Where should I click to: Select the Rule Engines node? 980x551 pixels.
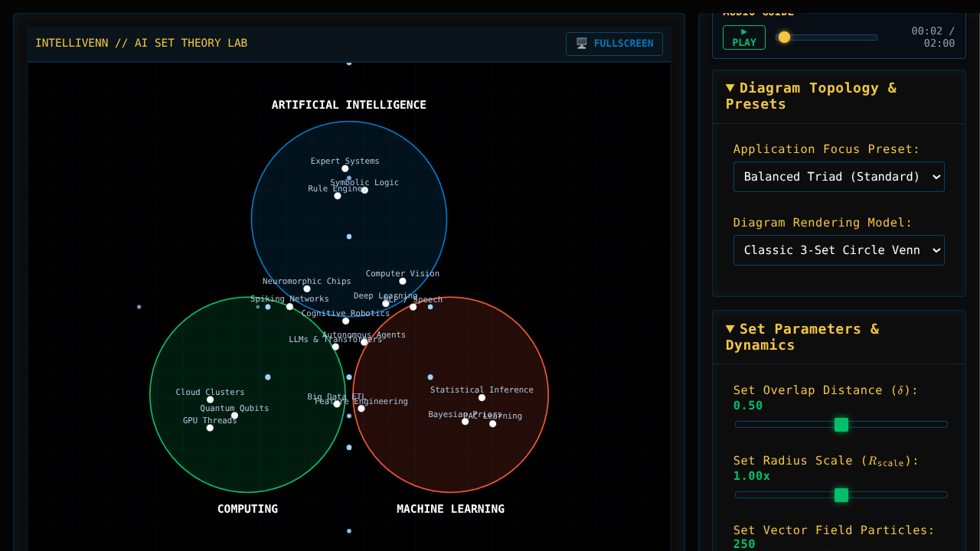pyautogui.click(x=338, y=196)
